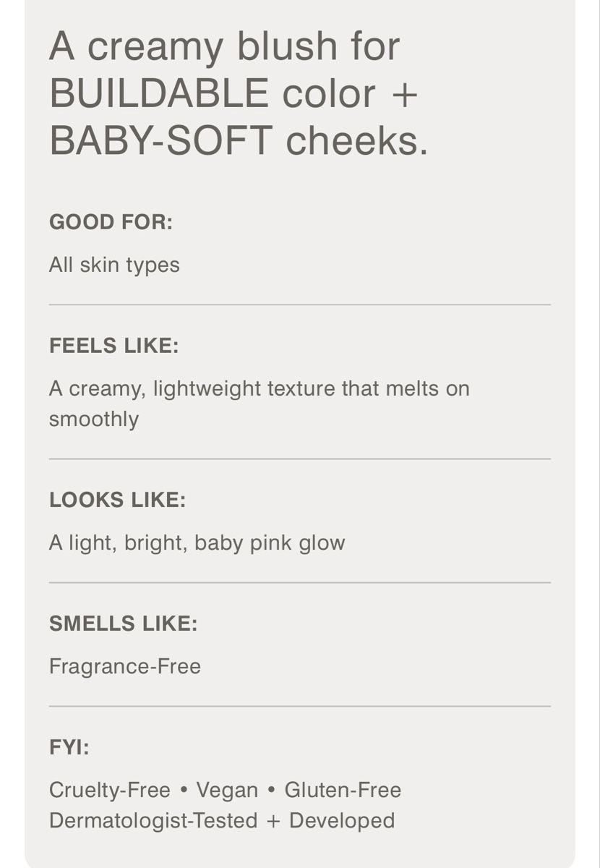Viewport: 600px width, 868px height.
Task: Click the divider line above LOOKS LIKE
Action: [x=300, y=459]
